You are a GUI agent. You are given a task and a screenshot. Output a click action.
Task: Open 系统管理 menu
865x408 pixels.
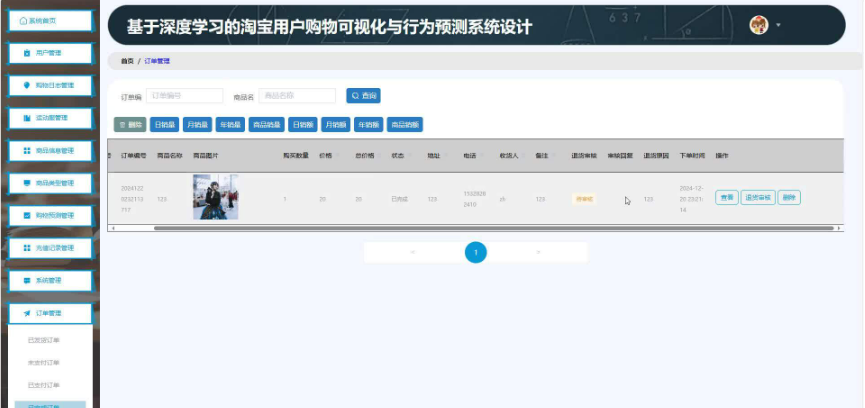coord(50,281)
